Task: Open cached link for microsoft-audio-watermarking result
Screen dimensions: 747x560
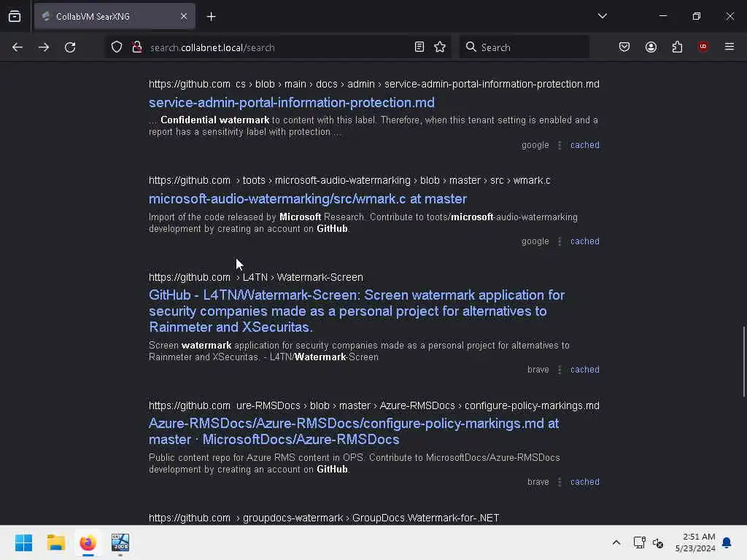Action: click(584, 241)
